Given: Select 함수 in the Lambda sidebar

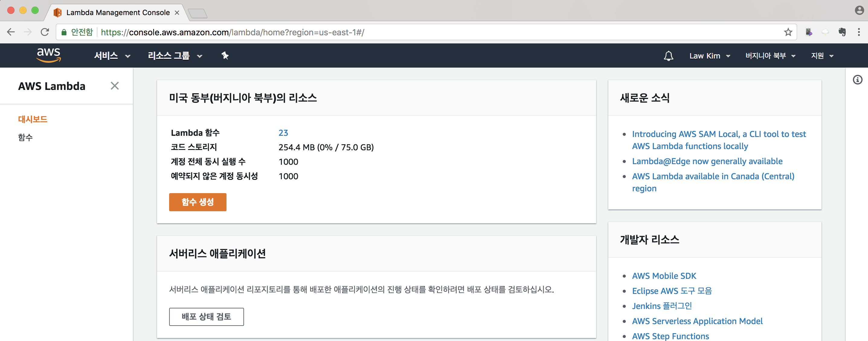Looking at the screenshot, I should pyautogui.click(x=25, y=137).
